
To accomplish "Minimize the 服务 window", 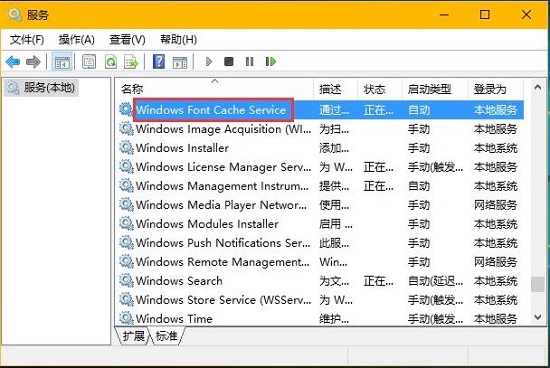I will tap(444, 15).
